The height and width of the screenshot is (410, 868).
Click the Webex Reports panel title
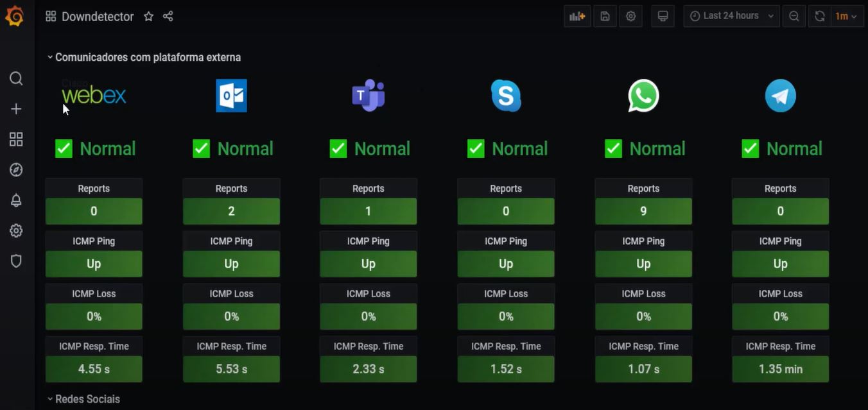94,189
